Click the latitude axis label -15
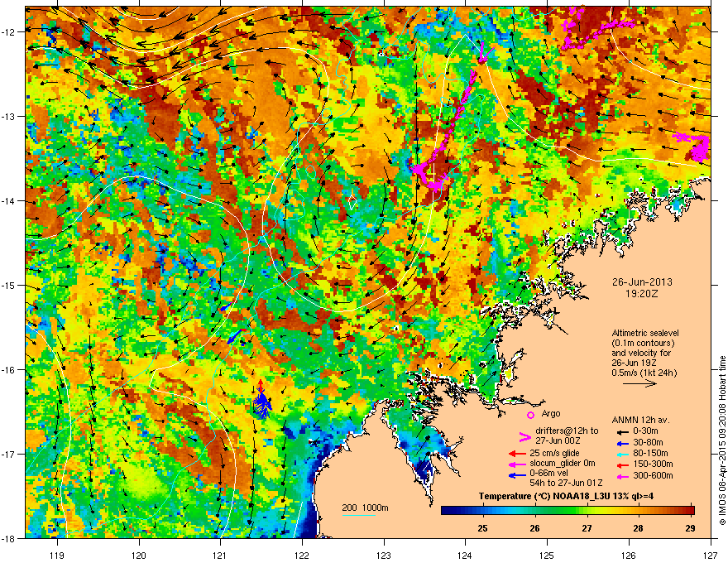The width and height of the screenshot is (728, 563). point(9,285)
